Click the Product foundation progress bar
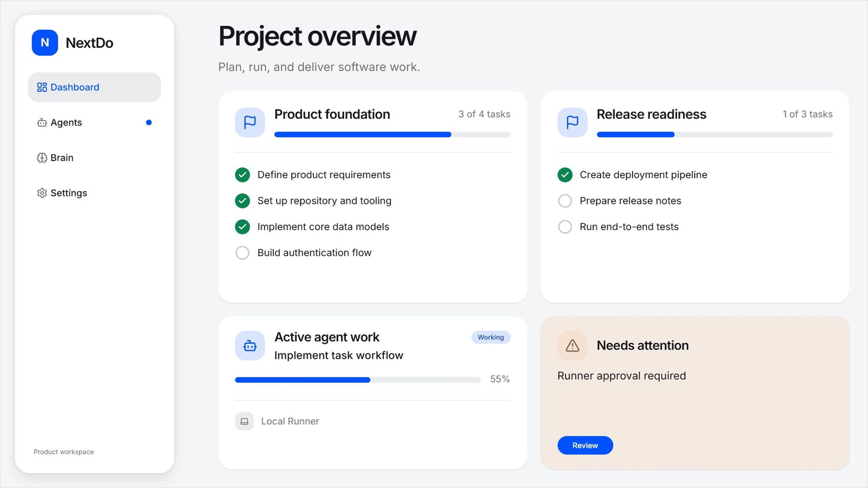868x488 pixels. tap(392, 134)
